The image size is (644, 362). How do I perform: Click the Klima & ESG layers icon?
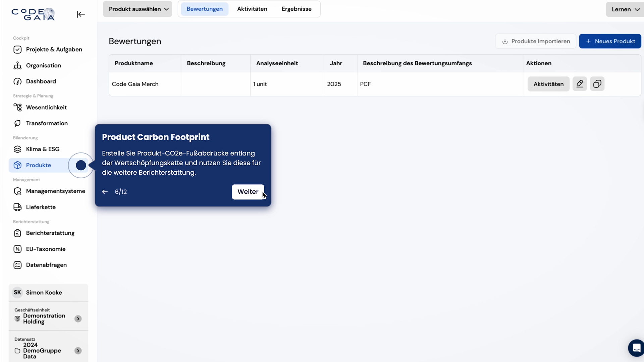17,149
